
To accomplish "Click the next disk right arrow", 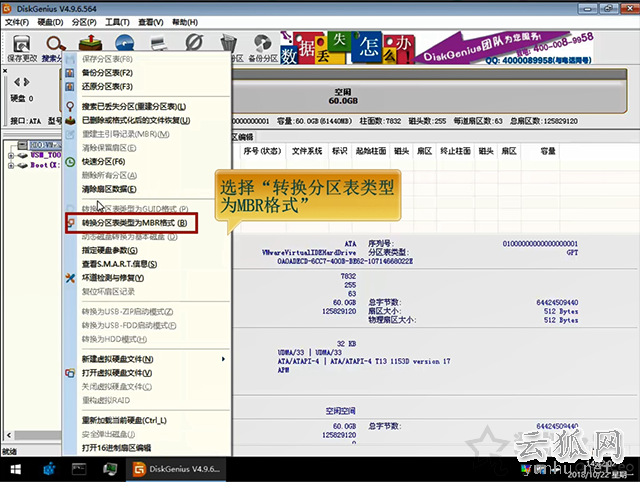I will (27, 82).
